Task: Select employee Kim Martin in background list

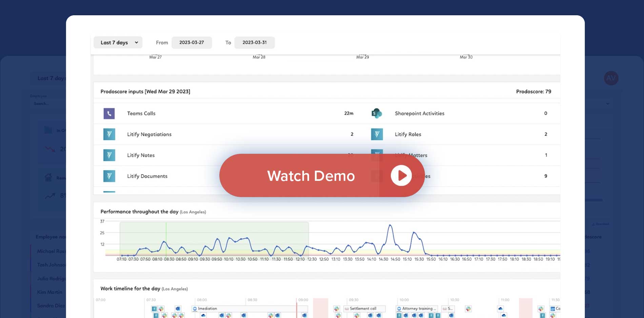Action: point(49,292)
